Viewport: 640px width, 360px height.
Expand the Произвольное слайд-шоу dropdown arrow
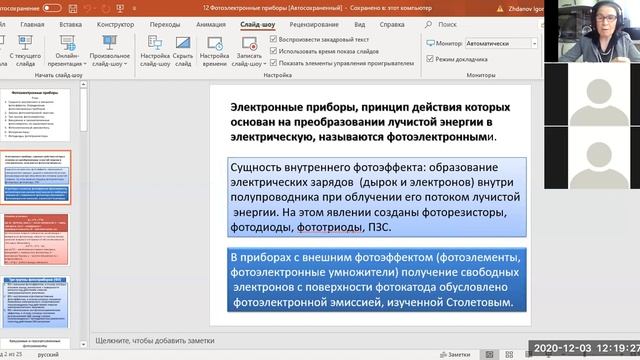[125, 64]
